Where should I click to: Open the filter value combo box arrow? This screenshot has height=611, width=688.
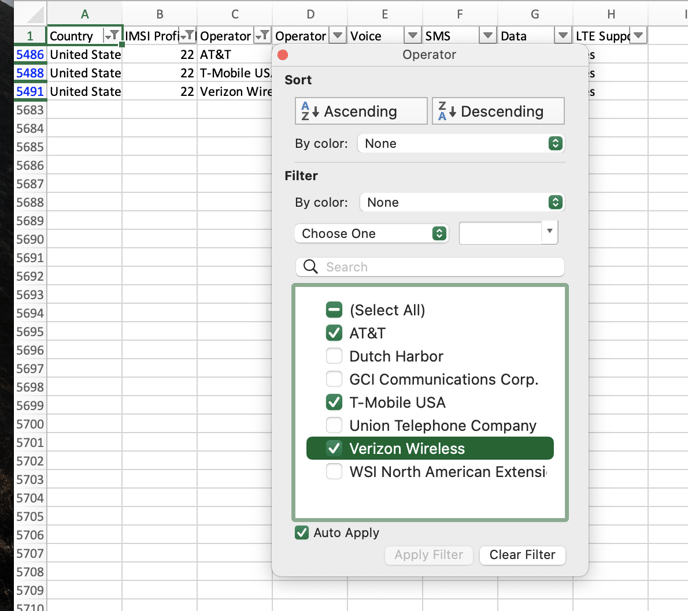tap(549, 232)
